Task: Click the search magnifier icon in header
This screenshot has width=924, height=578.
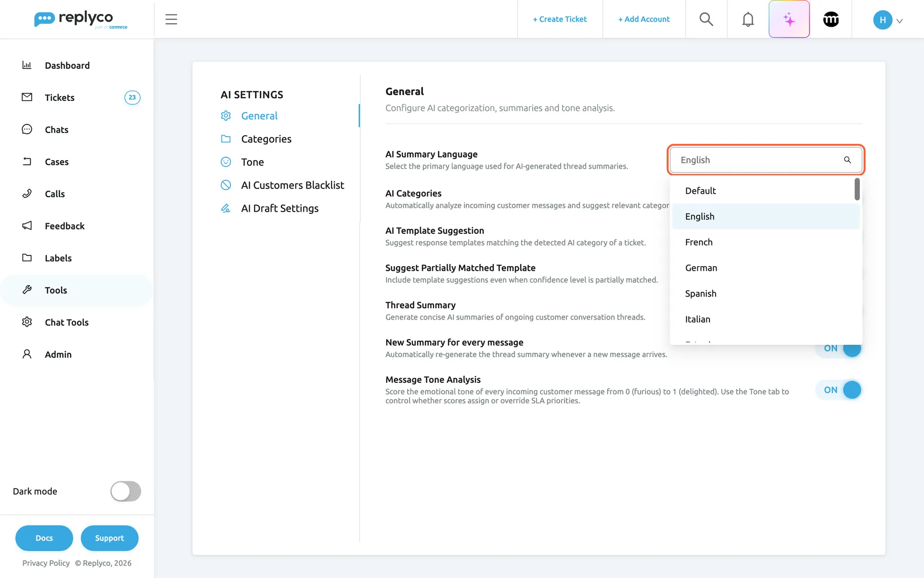Action: point(706,19)
